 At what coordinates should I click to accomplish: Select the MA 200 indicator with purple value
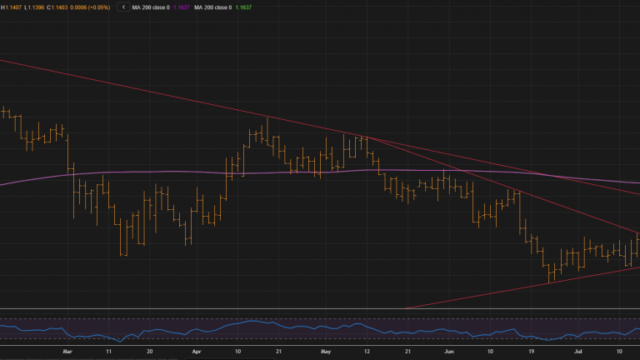tap(160, 7)
